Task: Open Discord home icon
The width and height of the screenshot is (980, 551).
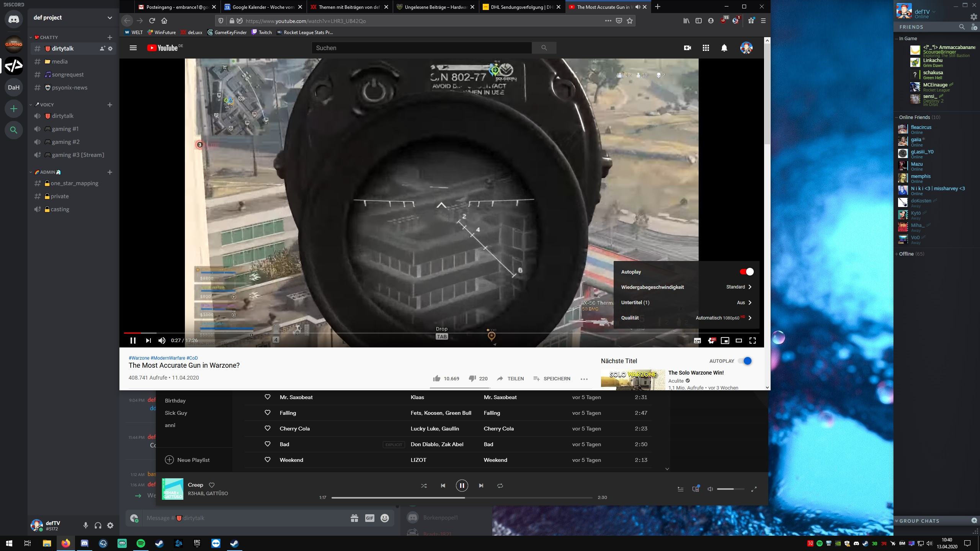Action: point(14,19)
